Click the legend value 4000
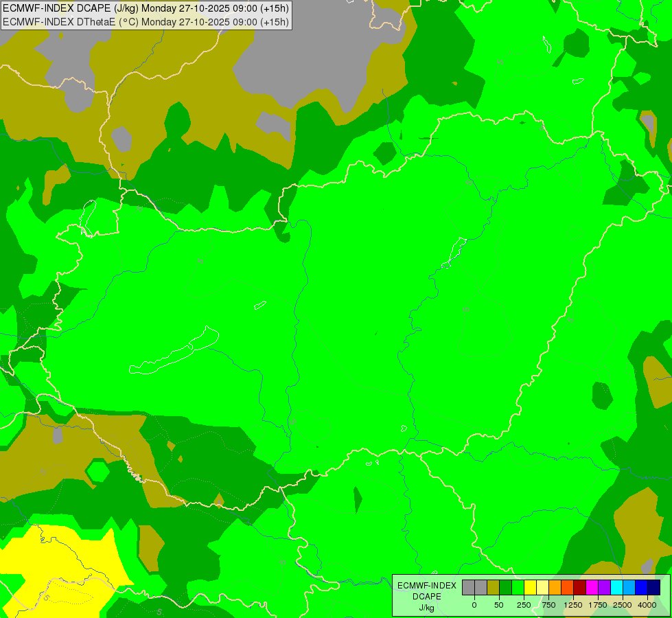 click(647, 605)
